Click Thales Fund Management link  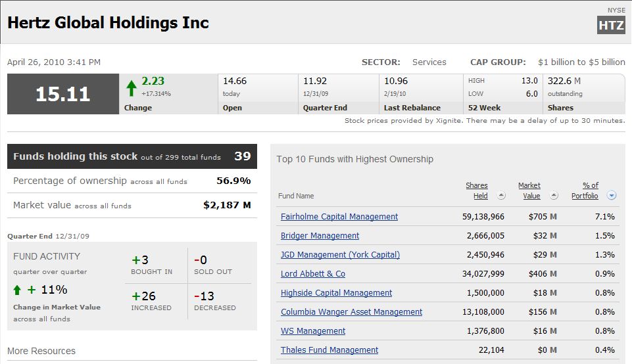[329, 350]
